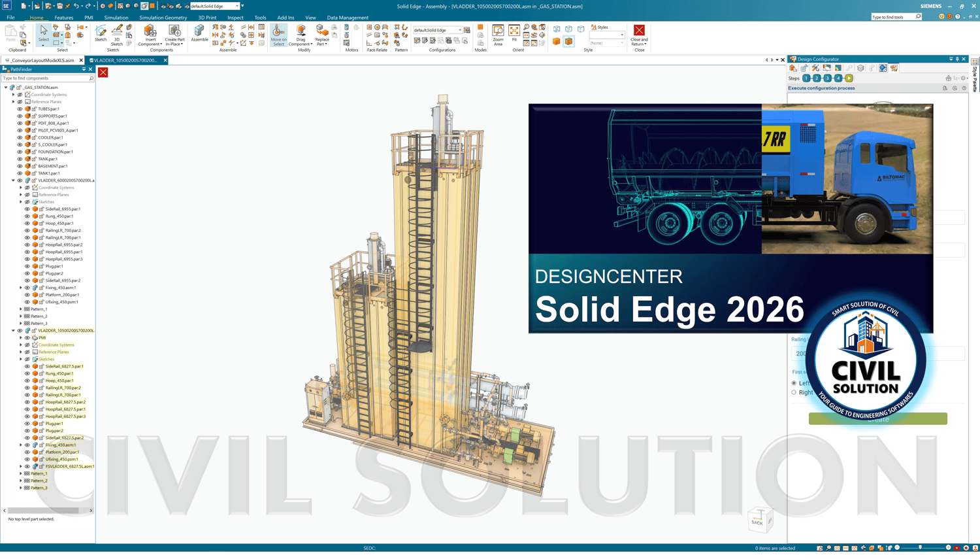This screenshot has height=559, width=980.
Task: Expand Fixing_450.asm:1 under VLADDER_6000
Action: (20, 288)
